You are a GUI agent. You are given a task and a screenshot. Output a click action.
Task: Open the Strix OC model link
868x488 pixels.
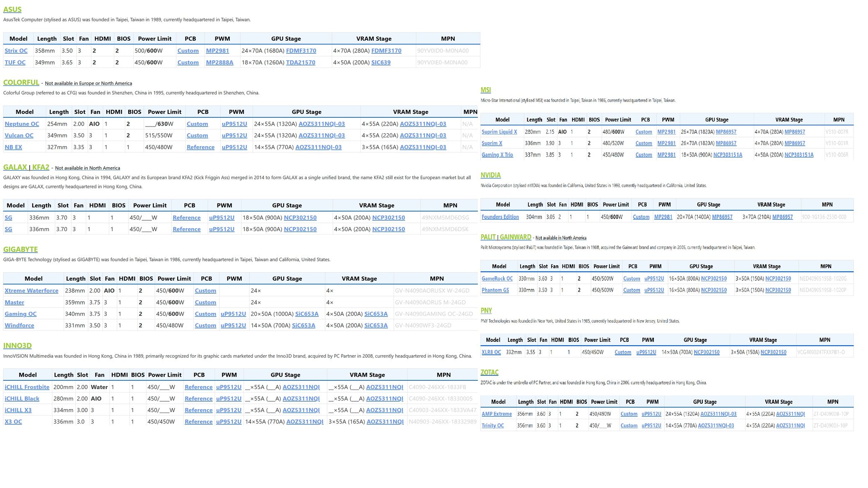click(16, 51)
